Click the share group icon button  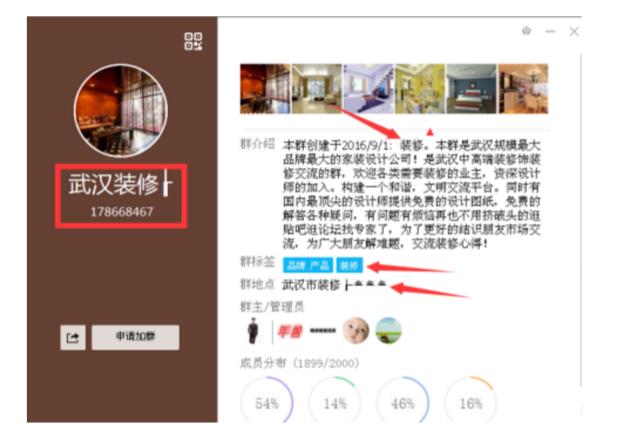click(x=73, y=338)
